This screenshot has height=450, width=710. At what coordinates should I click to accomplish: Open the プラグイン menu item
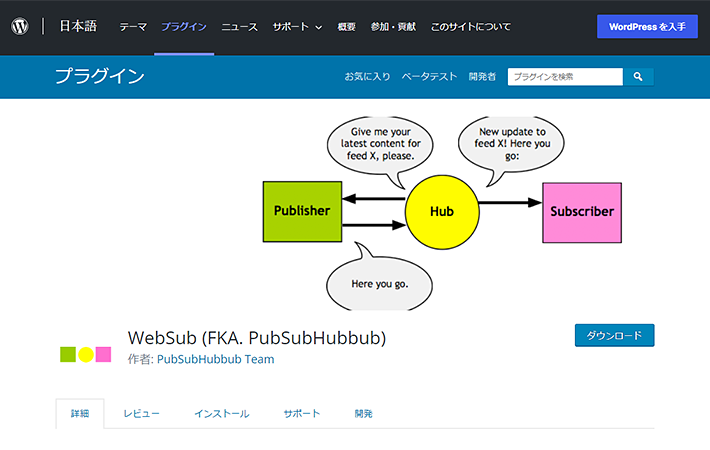click(x=184, y=27)
